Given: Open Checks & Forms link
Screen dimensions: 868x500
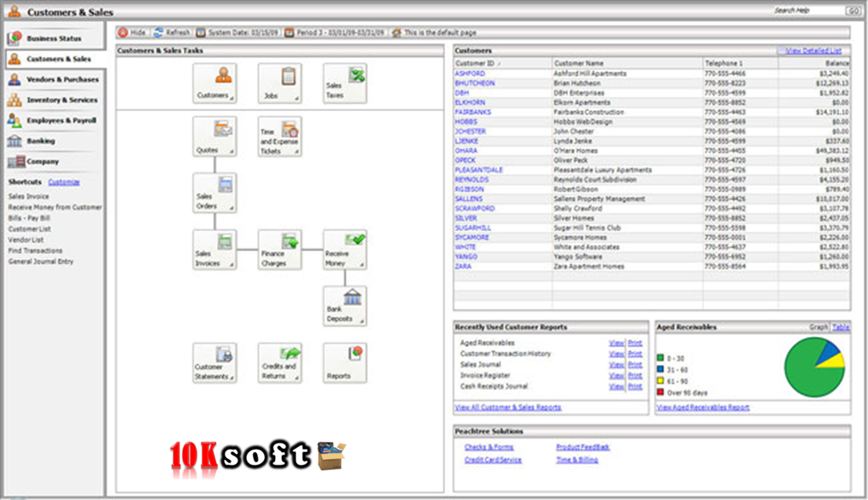Looking at the screenshot, I should tap(489, 447).
